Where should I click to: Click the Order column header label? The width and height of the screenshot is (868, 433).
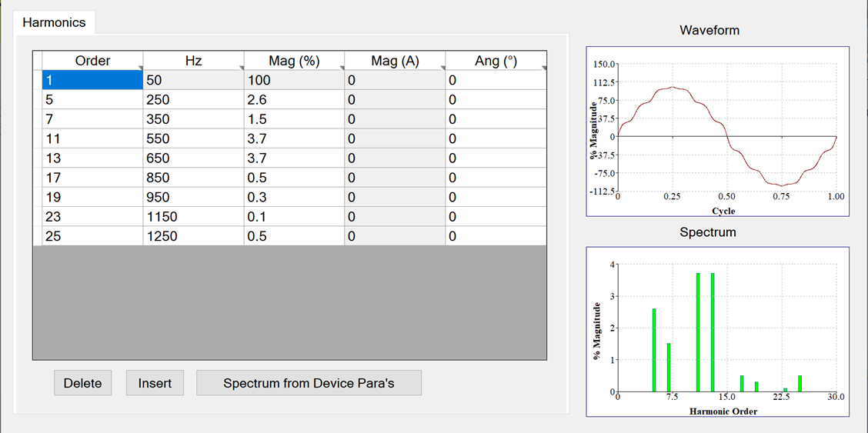pyautogui.click(x=92, y=61)
